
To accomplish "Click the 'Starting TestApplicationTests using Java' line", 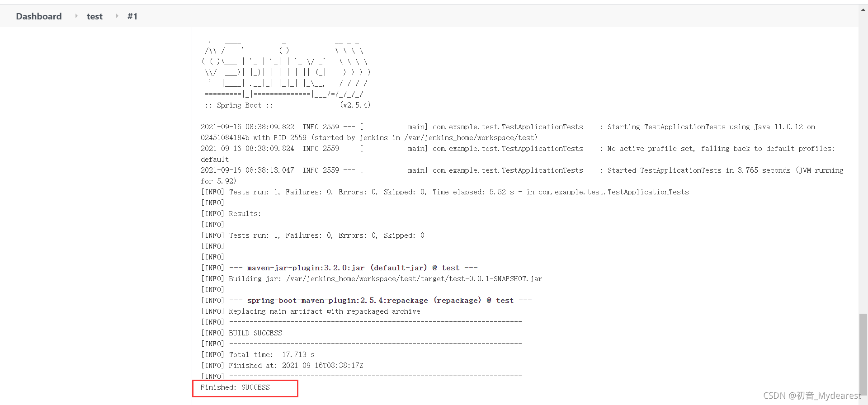I will coord(508,132).
